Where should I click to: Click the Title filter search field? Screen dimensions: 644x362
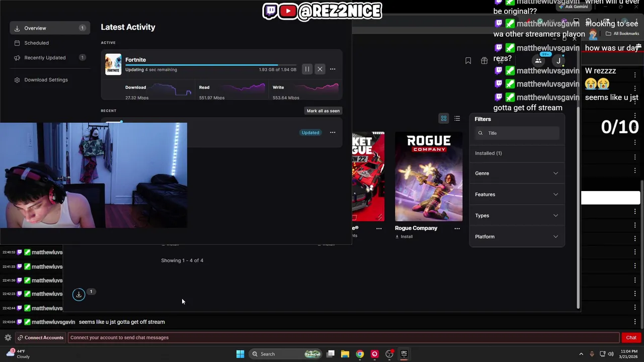click(517, 133)
